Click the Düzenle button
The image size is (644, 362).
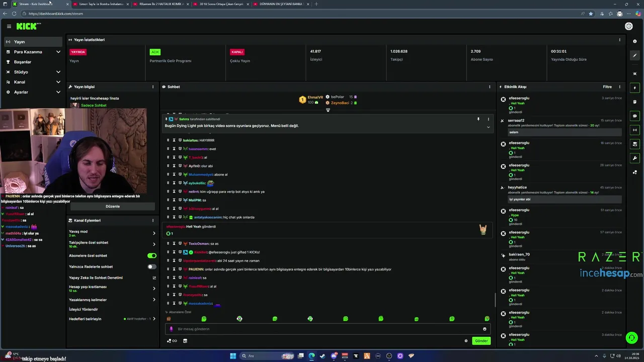pos(113,206)
